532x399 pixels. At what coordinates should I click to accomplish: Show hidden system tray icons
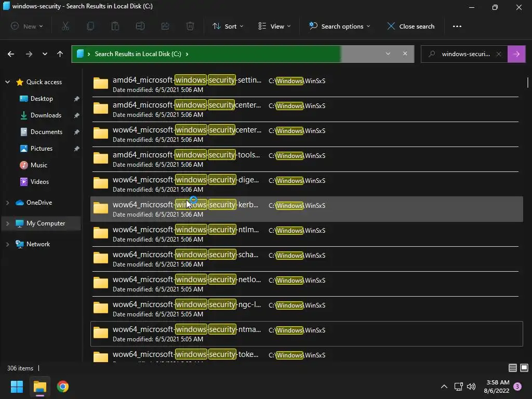[444, 387]
